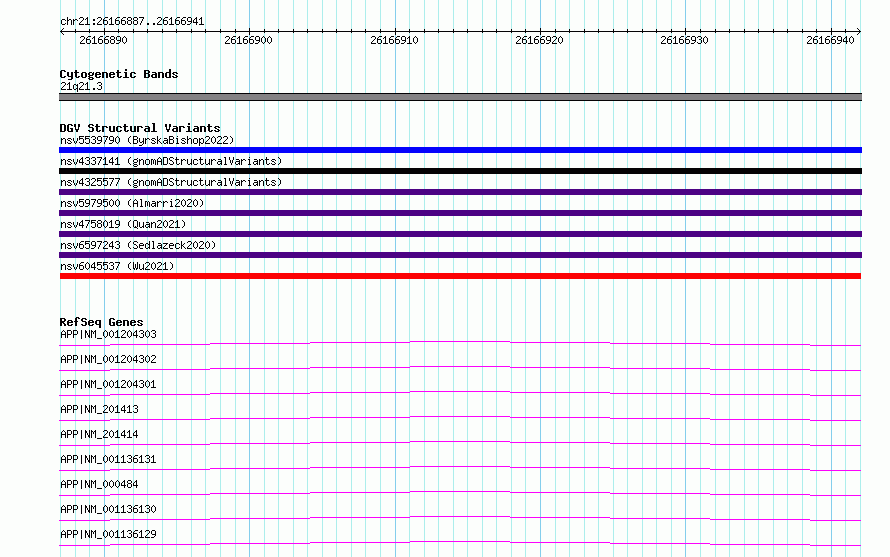The image size is (890, 557).
Task: Click the purple nsv5979500 variant bar
Action: pos(460,213)
